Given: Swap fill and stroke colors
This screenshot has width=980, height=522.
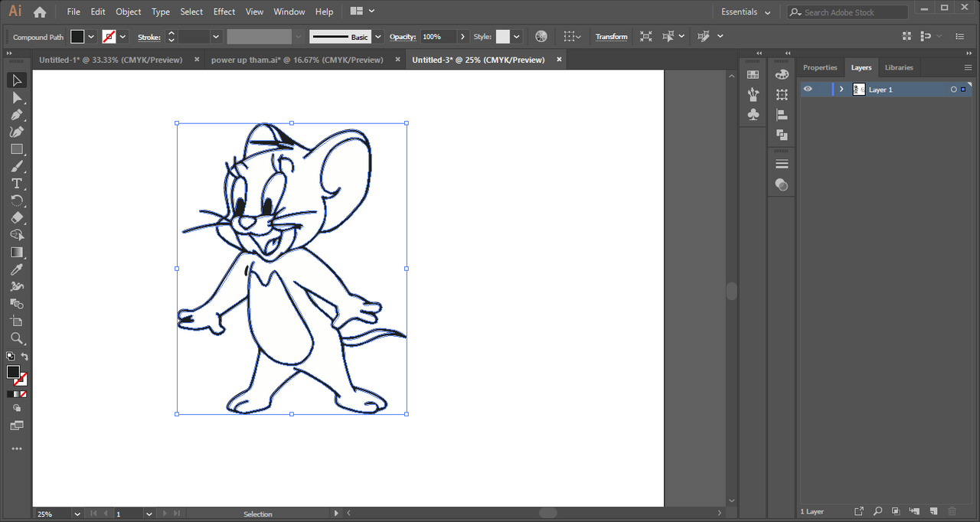Looking at the screenshot, I should coord(24,357).
